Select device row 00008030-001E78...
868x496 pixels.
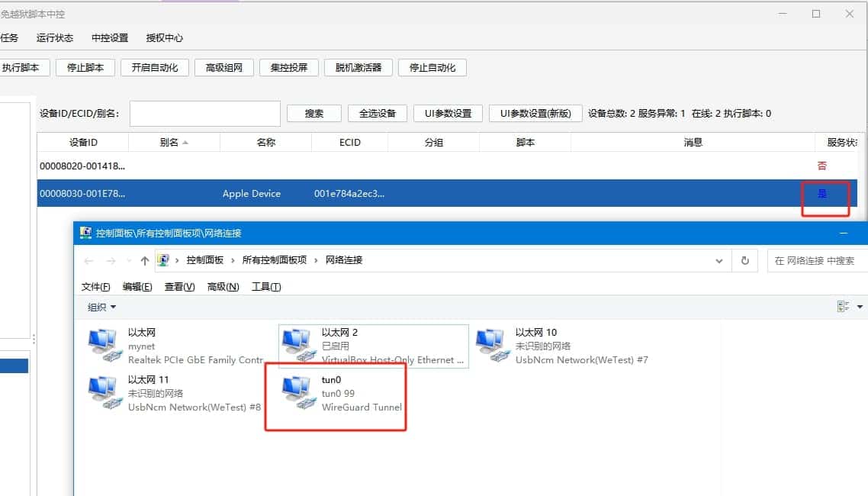coord(447,193)
